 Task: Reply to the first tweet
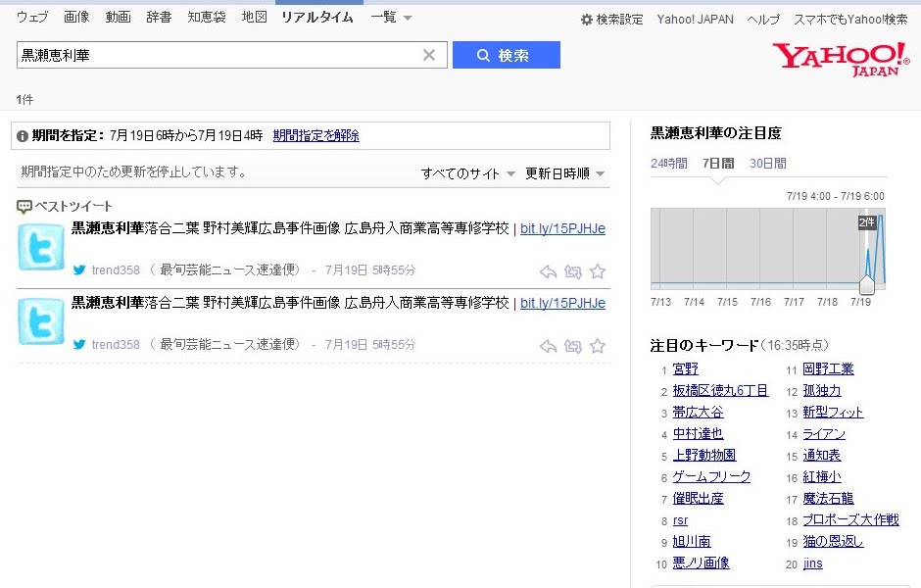click(548, 271)
